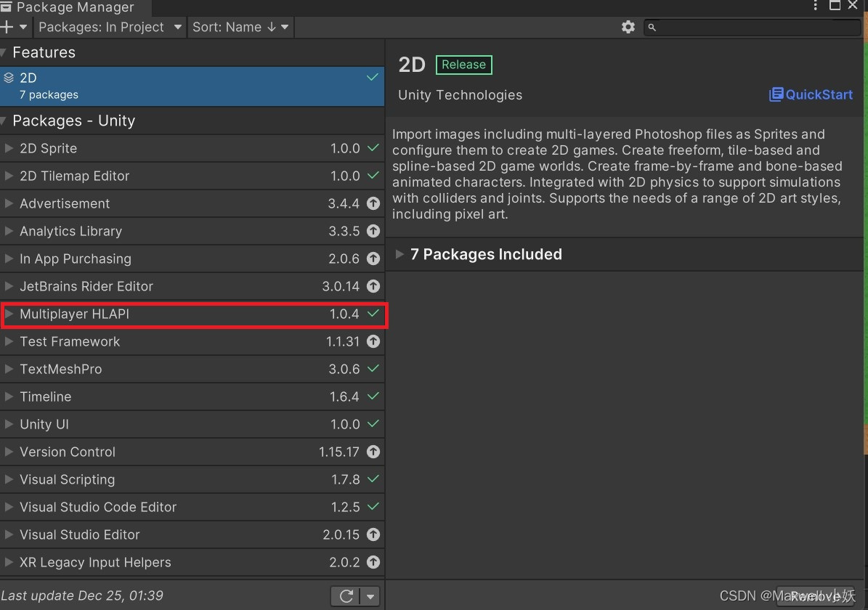The image size is (868, 610).
Task: Expand the Analytics Library arrow
Action: [x=8, y=231]
